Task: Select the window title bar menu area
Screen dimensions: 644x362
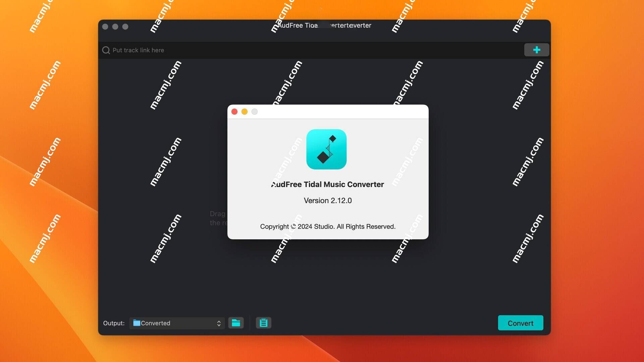Action: point(325,25)
